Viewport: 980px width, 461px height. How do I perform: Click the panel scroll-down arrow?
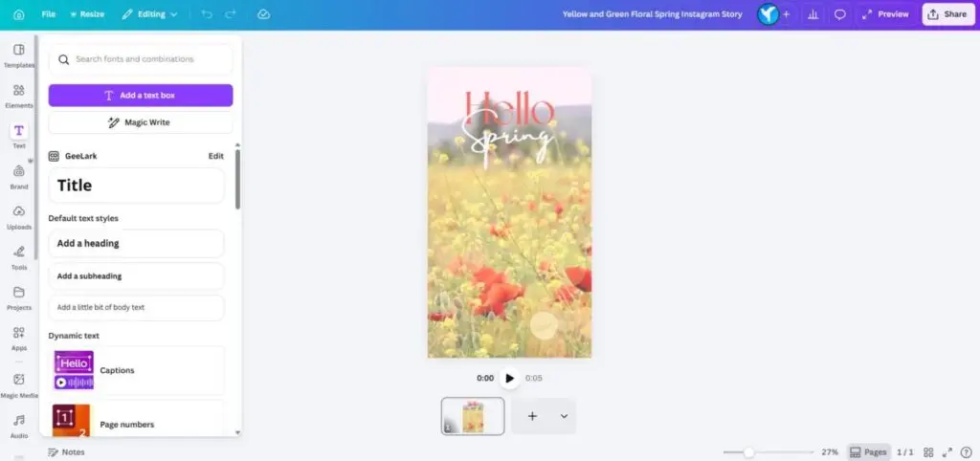coord(237,432)
